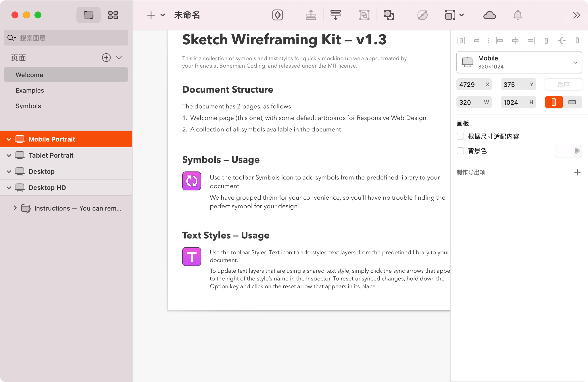Click the 适应 fit button
588x382 pixels.
[x=563, y=85]
